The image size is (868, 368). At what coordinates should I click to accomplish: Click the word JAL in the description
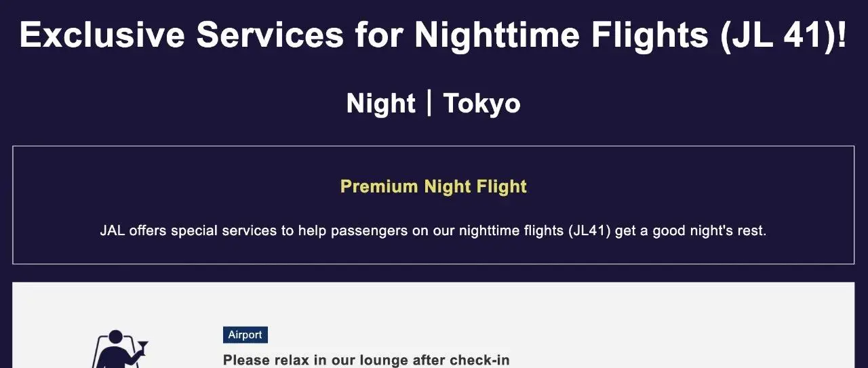coord(112,230)
